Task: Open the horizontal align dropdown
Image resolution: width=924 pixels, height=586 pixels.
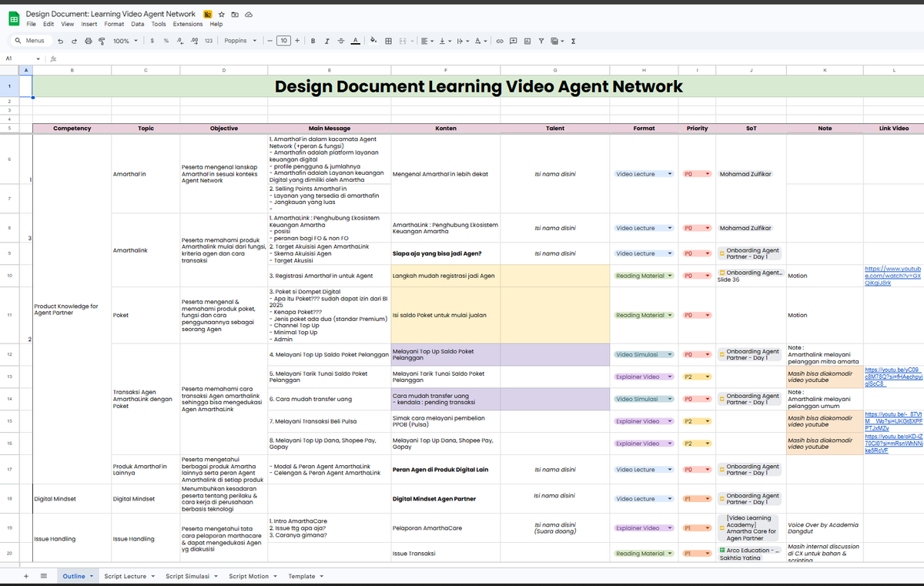Action: pyautogui.click(x=427, y=41)
